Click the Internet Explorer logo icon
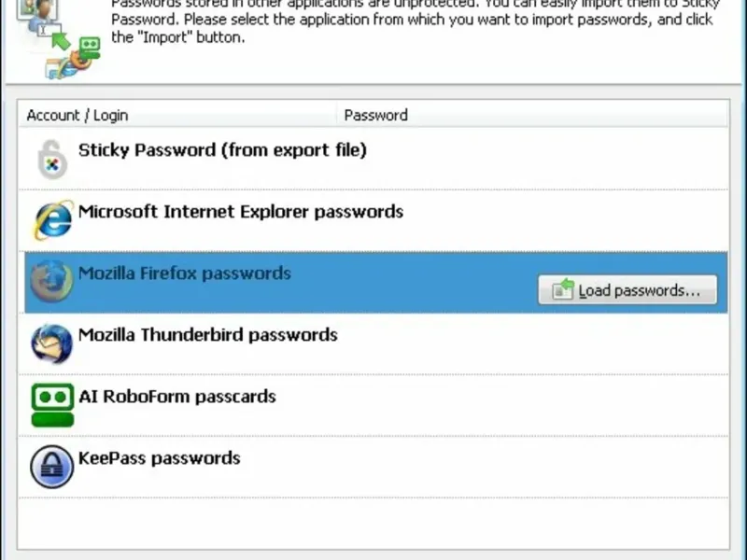The width and height of the screenshot is (747, 560). coord(51,220)
